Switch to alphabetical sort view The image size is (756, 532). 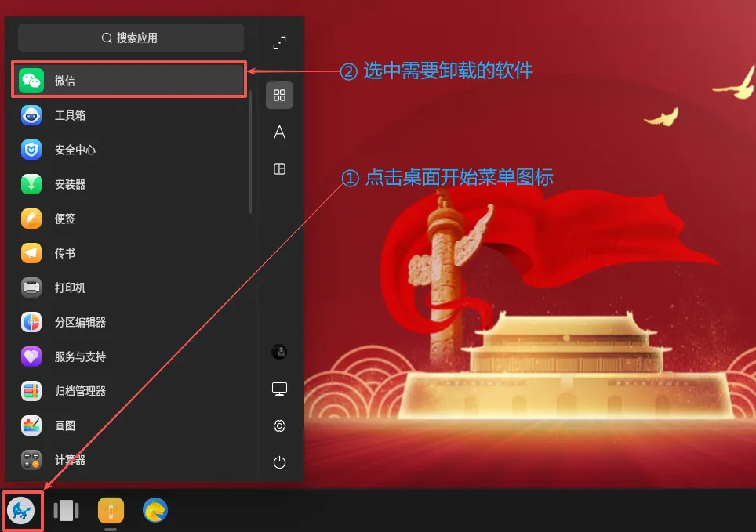click(280, 132)
